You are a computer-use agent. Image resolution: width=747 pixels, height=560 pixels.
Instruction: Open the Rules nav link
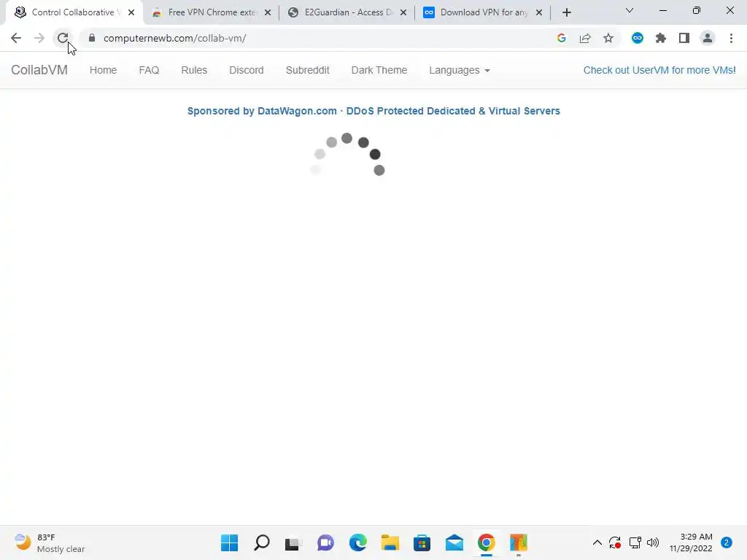coord(194,70)
